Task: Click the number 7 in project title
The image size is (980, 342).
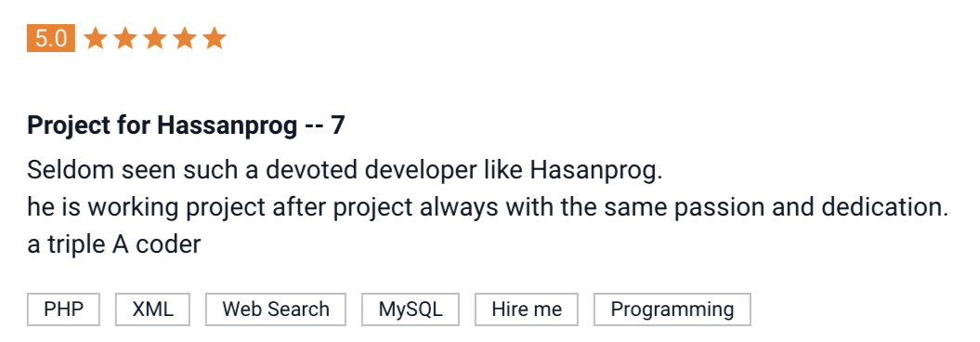Action: 337,125
